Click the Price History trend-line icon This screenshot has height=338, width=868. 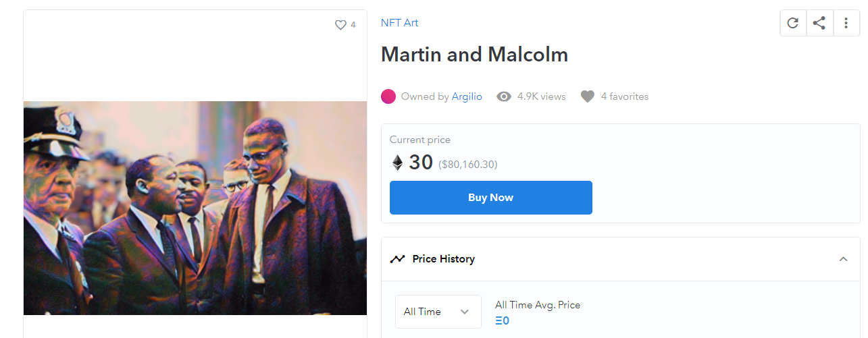click(398, 259)
